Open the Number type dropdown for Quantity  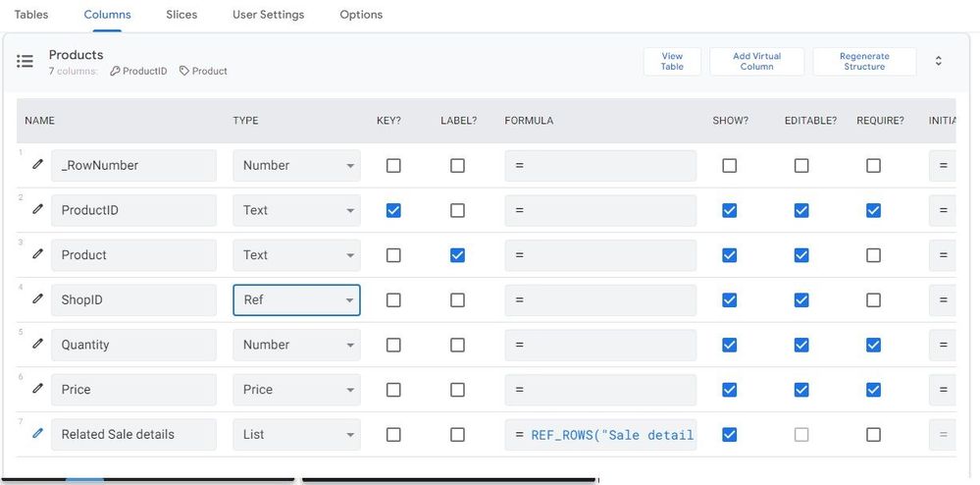[297, 345]
